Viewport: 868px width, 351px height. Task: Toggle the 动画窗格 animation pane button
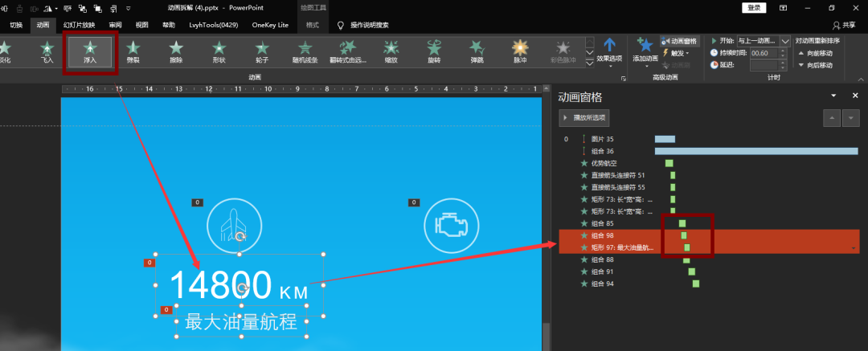680,42
